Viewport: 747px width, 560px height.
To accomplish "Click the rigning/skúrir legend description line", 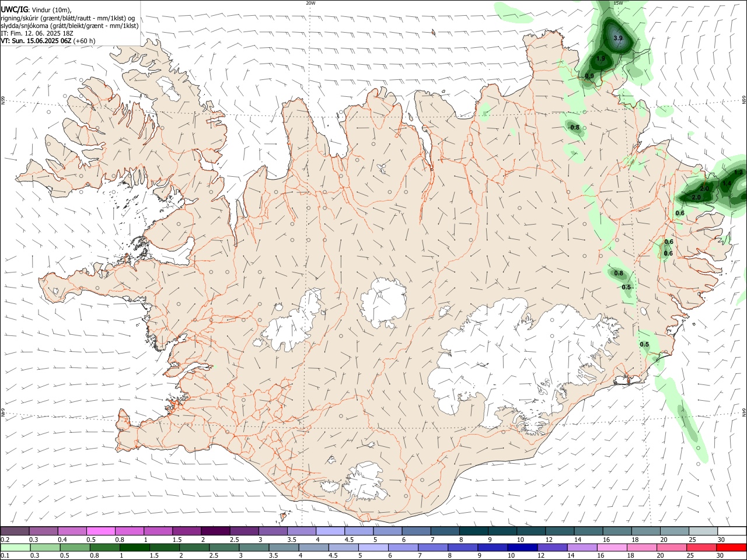I will click(68, 18).
